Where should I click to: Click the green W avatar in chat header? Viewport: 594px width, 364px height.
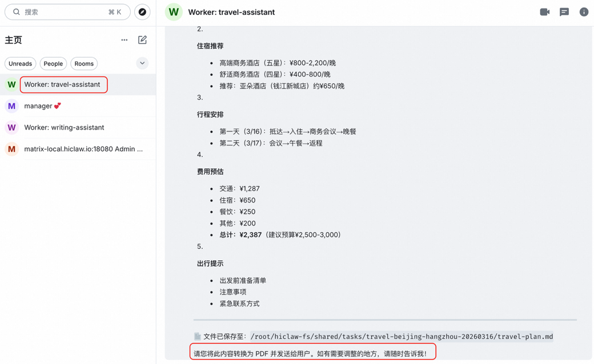click(x=174, y=12)
